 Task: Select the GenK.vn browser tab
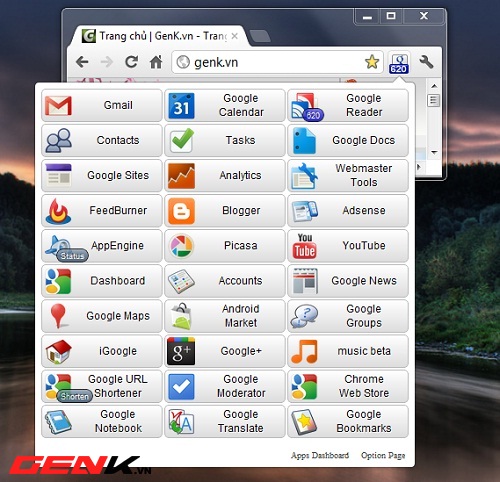(x=158, y=36)
